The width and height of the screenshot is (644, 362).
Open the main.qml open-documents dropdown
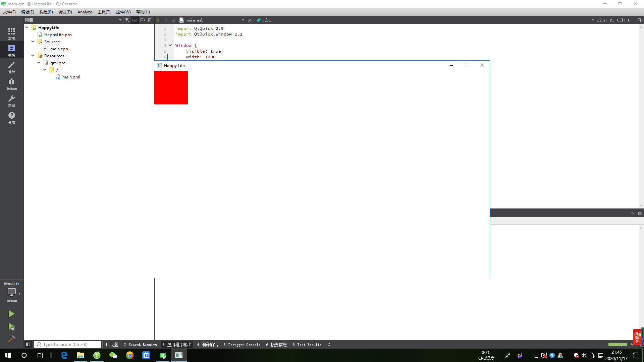tap(243, 20)
